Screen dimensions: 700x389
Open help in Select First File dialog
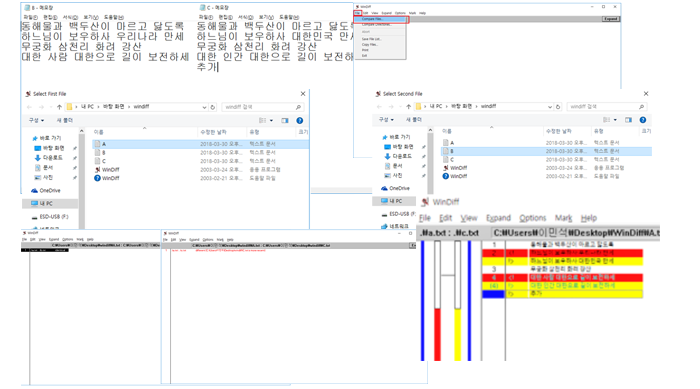300,121
